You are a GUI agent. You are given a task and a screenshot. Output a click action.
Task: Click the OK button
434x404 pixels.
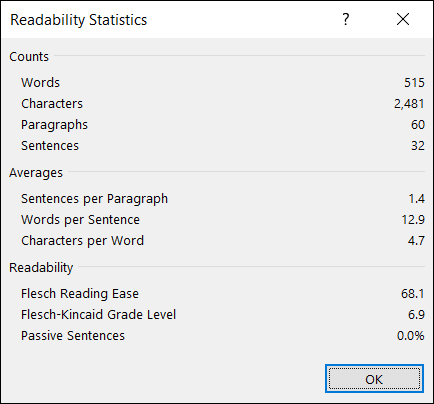pyautogui.click(x=374, y=379)
